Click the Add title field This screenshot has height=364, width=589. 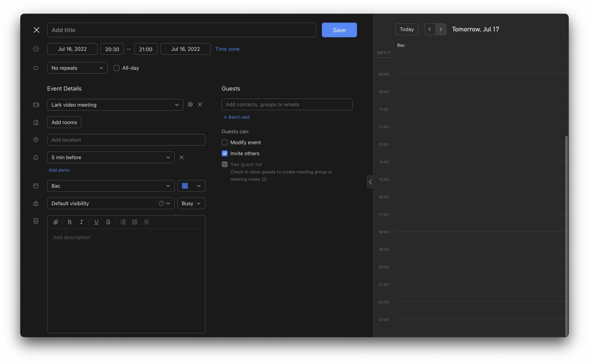181,30
